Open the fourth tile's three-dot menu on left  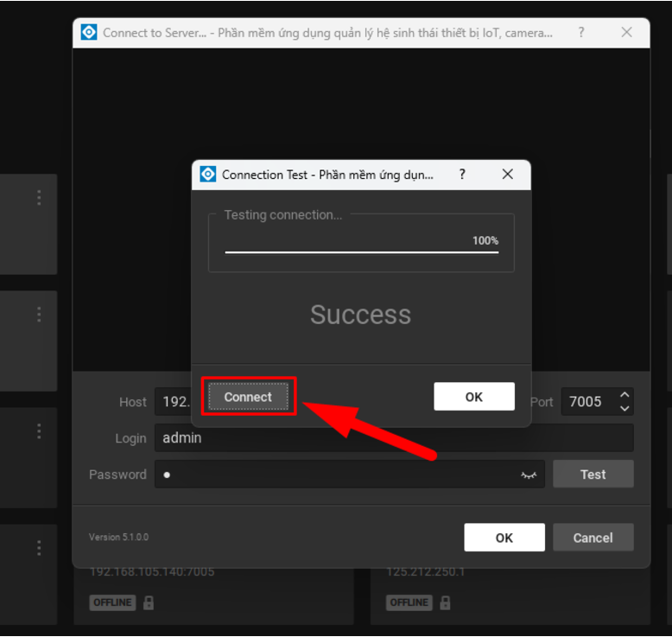(39, 548)
